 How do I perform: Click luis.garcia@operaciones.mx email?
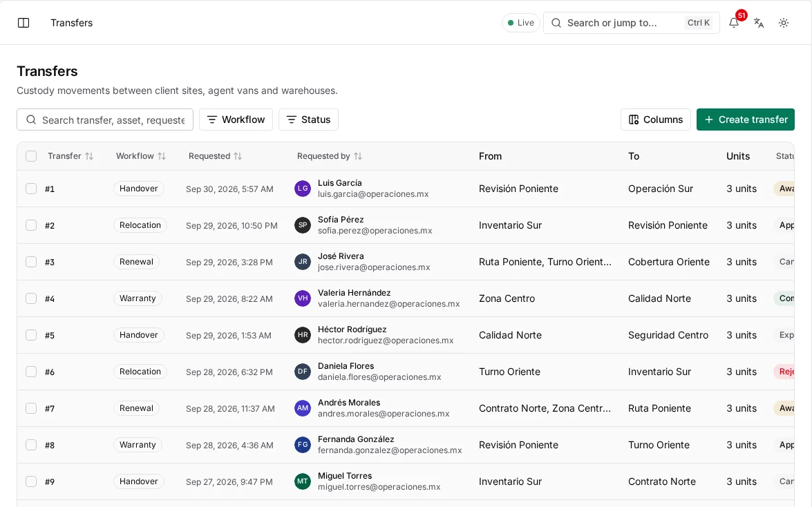pyautogui.click(x=373, y=194)
